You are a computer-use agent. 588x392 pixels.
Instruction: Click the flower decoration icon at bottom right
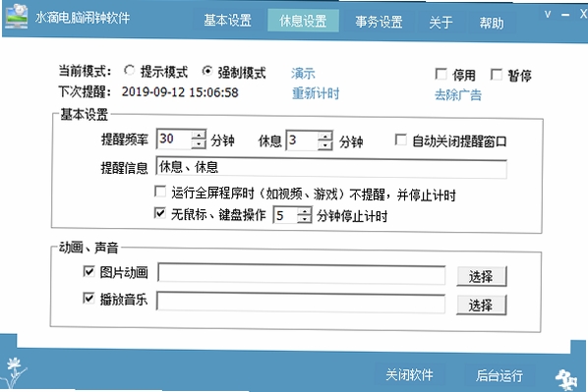click(x=566, y=379)
